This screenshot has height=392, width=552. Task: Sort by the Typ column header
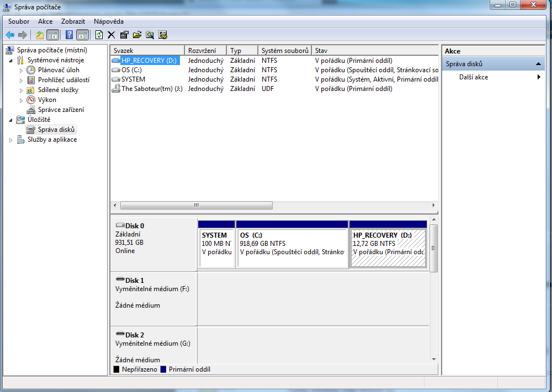(x=242, y=50)
